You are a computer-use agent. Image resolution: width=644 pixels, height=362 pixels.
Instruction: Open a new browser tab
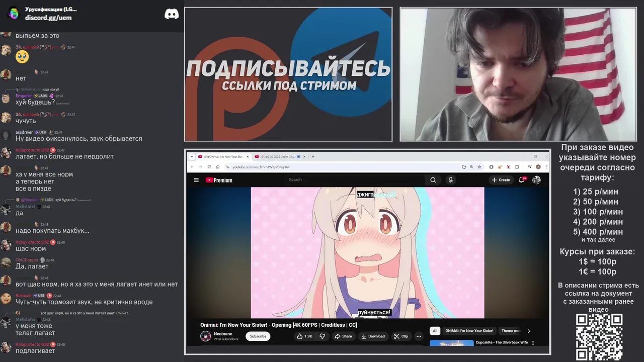313,156
